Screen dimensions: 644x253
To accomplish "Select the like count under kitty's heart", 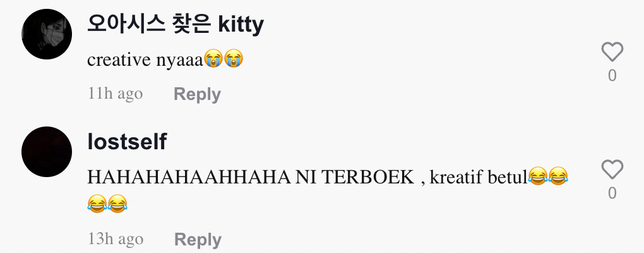I will click(612, 76).
